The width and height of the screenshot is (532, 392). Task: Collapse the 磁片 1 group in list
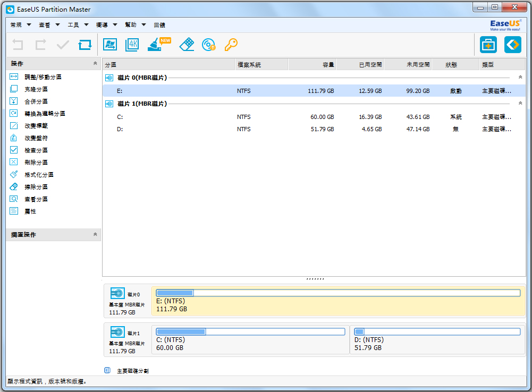pyautogui.click(x=520, y=103)
